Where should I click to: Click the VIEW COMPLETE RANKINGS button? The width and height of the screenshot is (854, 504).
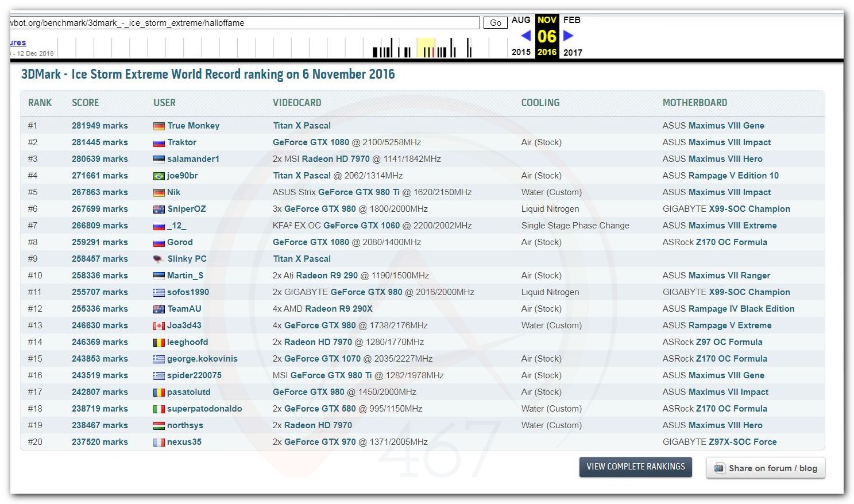636,467
